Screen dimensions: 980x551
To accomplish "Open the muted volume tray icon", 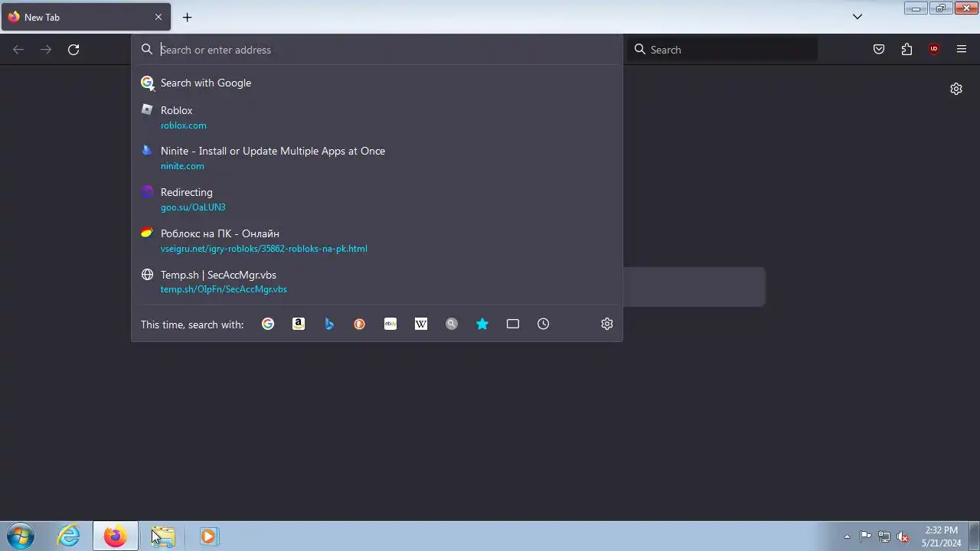I will 903,536.
